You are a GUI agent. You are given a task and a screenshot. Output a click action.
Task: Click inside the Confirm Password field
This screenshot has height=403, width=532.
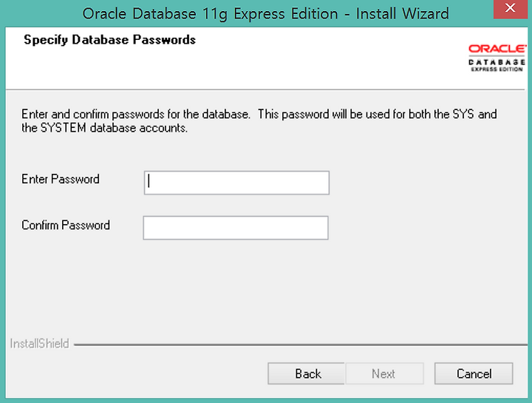(236, 228)
